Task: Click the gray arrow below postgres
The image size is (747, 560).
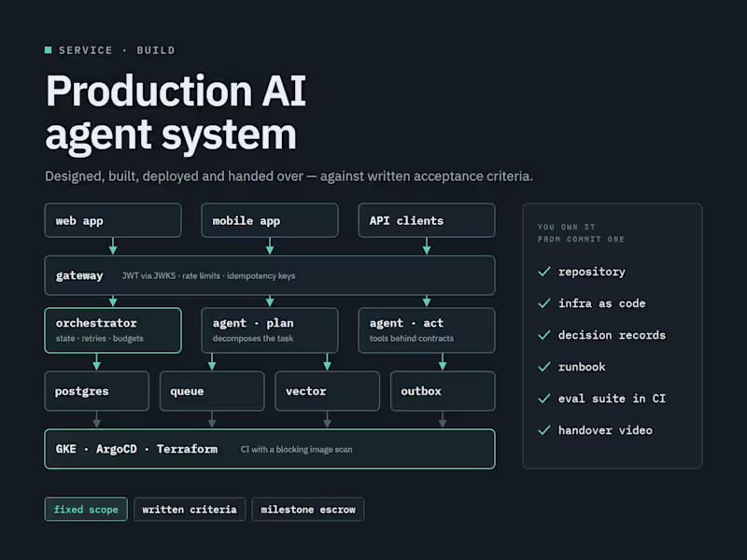Action: tap(97, 420)
